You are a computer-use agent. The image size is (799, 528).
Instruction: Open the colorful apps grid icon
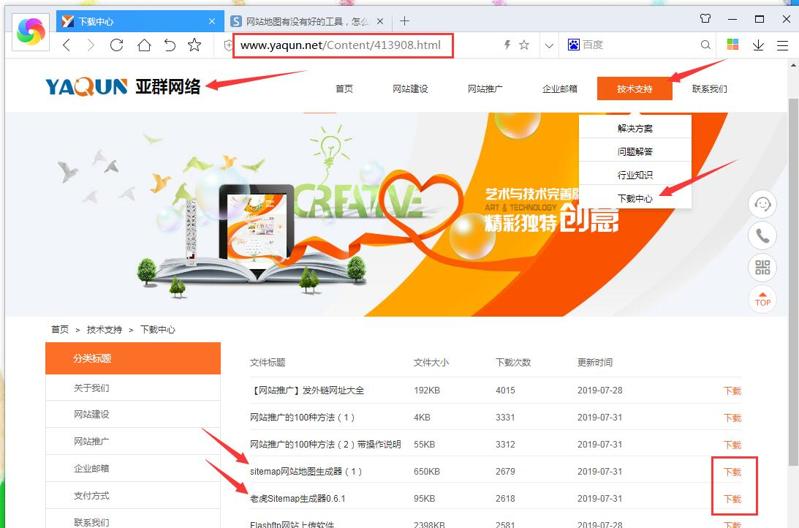tap(733, 44)
